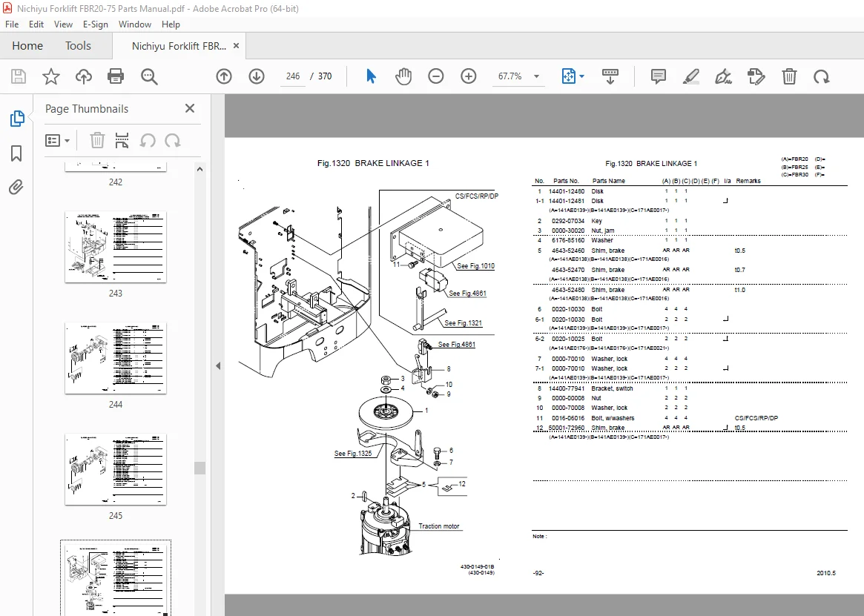The image size is (864, 616).
Task: Select the highlighted page 246 thumbnail
Action: [x=116, y=578]
